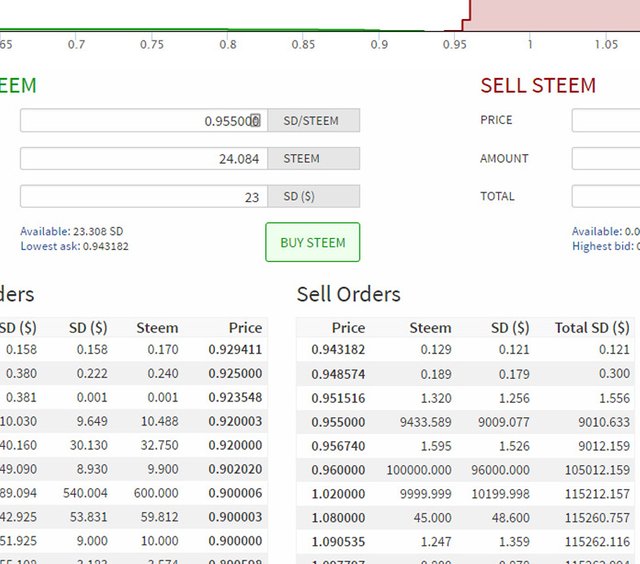Select buy order price 0.920000
The image size is (640, 564).
point(235,445)
